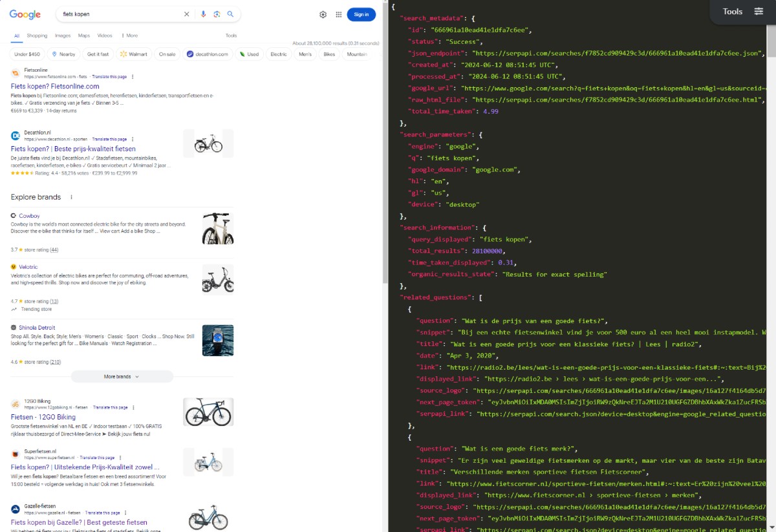
Task: Click the Google logo
Action: click(x=25, y=14)
